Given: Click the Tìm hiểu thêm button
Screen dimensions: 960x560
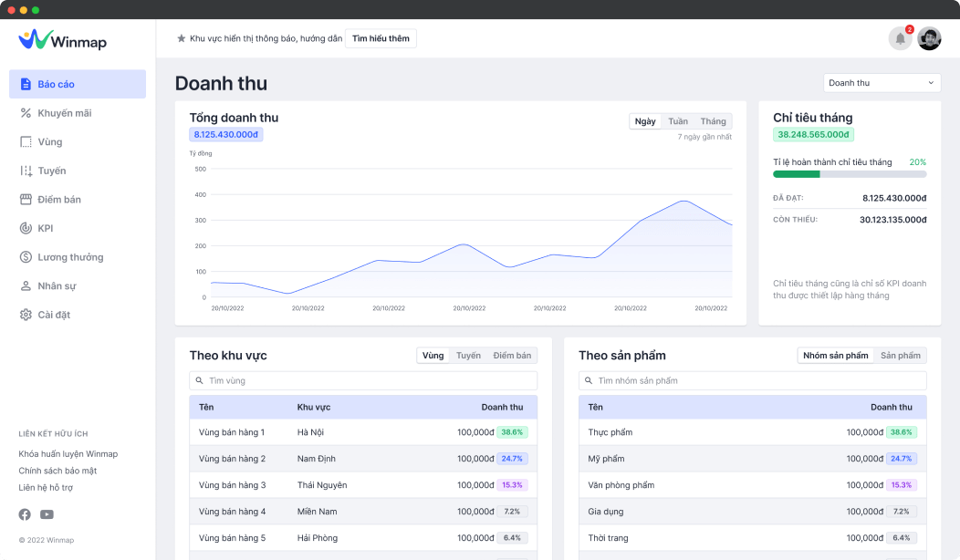Looking at the screenshot, I should [x=381, y=38].
